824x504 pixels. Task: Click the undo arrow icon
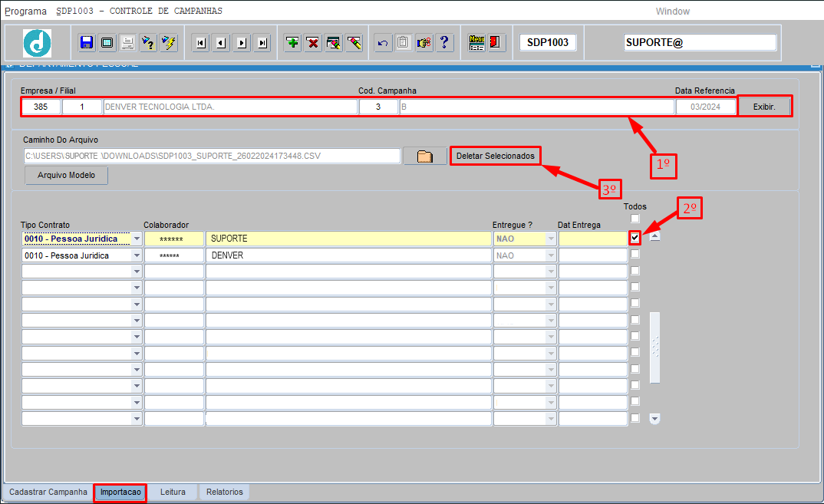click(x=383, y=42)
